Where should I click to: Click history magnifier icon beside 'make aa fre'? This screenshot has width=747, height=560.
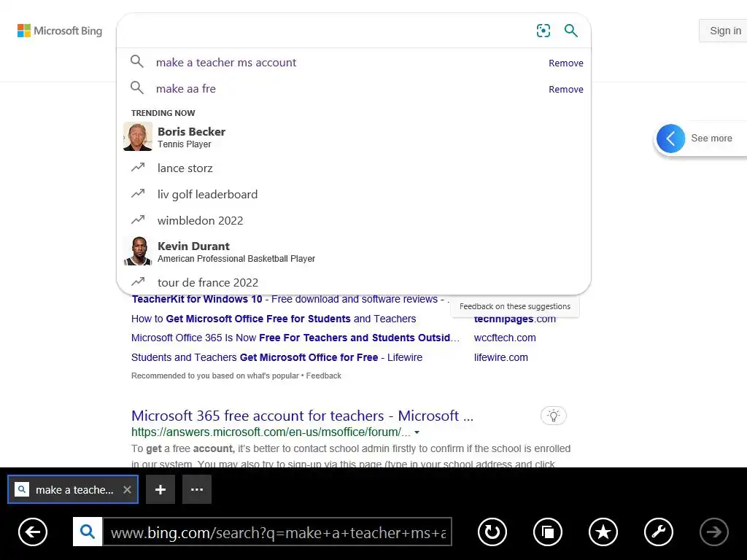pyautogui.click(x=136, y=87)
